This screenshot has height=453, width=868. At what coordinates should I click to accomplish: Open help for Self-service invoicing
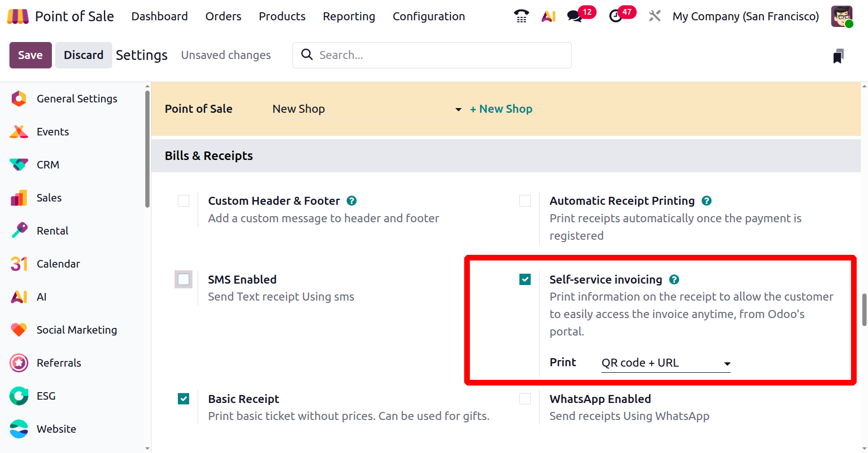(x=674, y=280)
